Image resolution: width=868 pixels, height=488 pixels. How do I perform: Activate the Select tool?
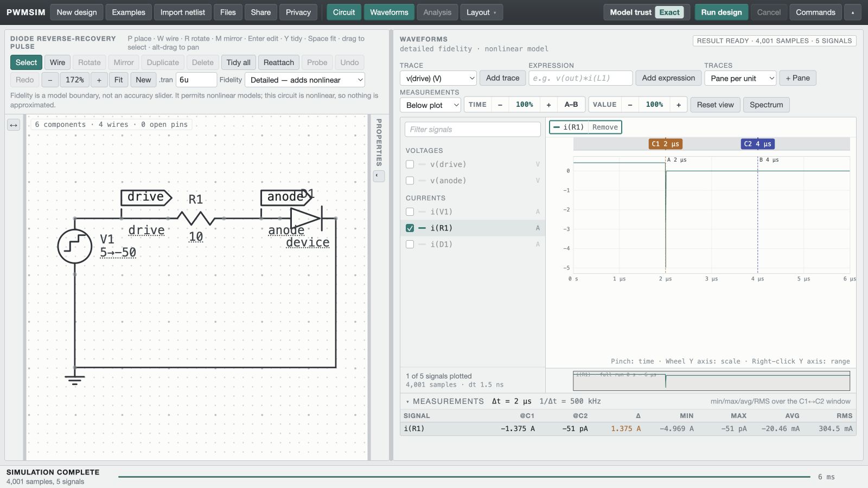point(26,62)
